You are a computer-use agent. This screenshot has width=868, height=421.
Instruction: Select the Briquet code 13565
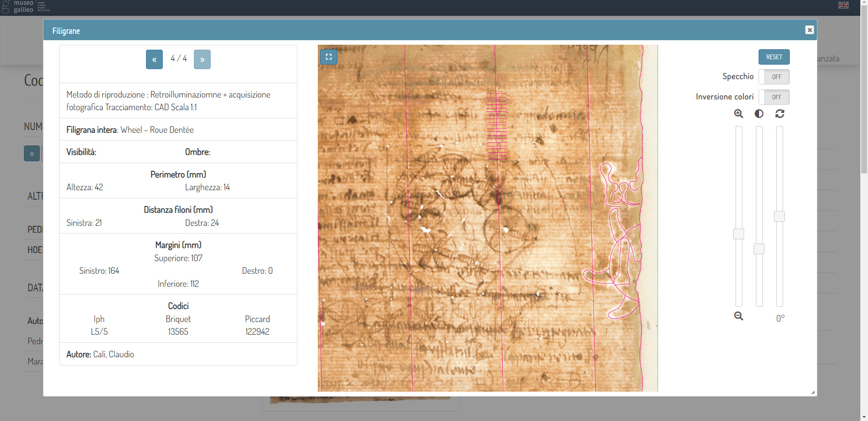pos(178,332)
